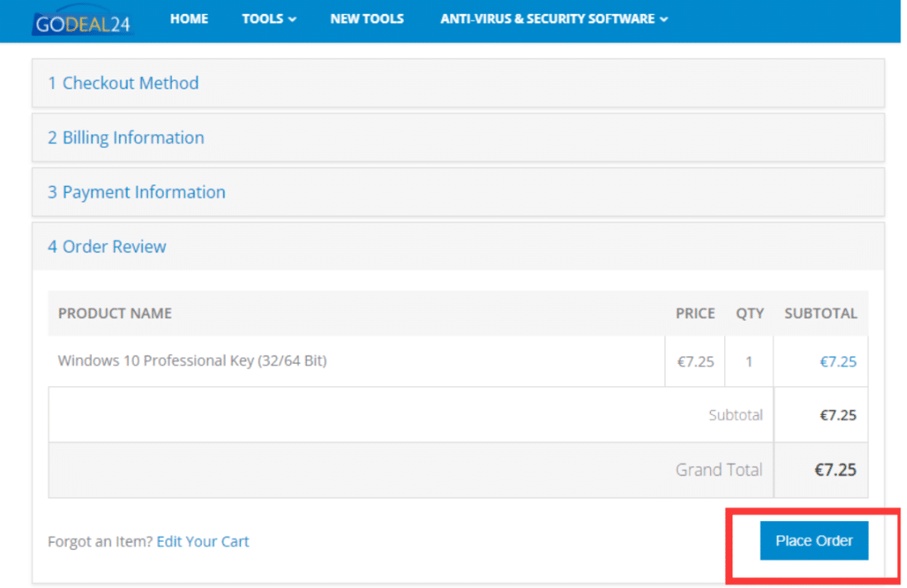Expand the 2 Billing Information step
The image size is (907, 588).
(458, 137)
